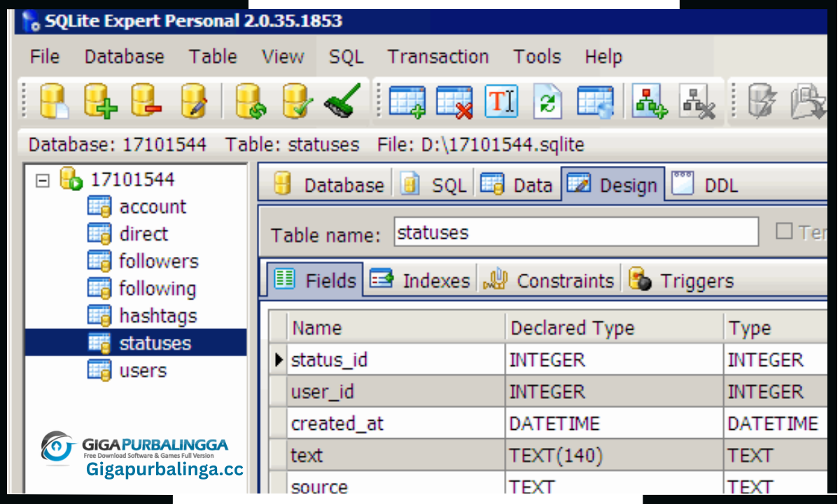Click the Copy Table toolbar icon
The image size is (840, 504).
595,102
